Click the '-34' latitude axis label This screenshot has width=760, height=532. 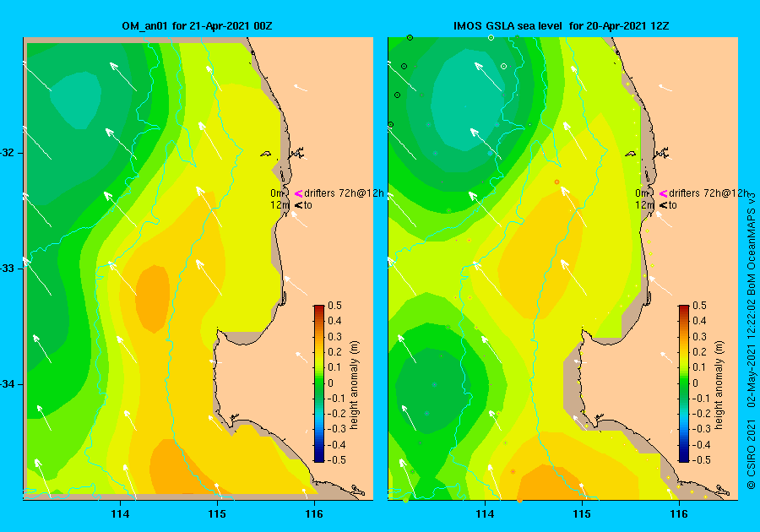[x=8, y=385]
